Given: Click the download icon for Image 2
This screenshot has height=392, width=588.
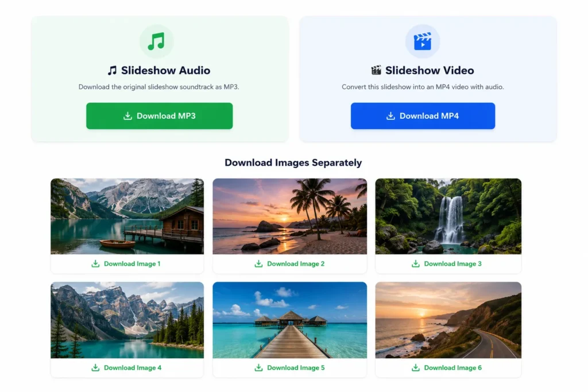Looking at the screenshot, I should pos(259,264).
